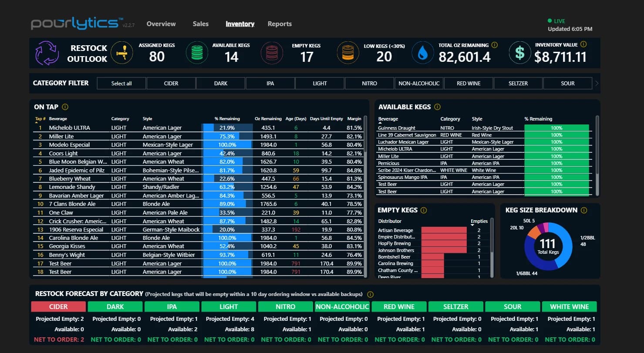644x353 pixels.
Task: Open info icon beside Keg Size Breakdown
Action: tap(584, 210)
